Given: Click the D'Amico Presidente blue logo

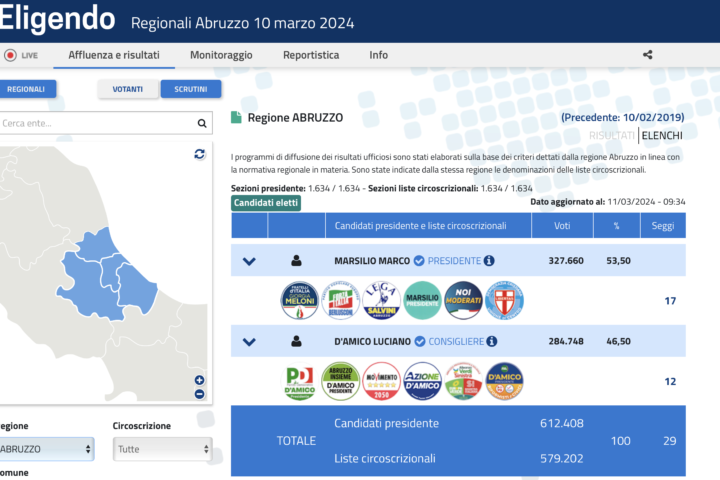Looking at the screenshot, I should 504,381.
